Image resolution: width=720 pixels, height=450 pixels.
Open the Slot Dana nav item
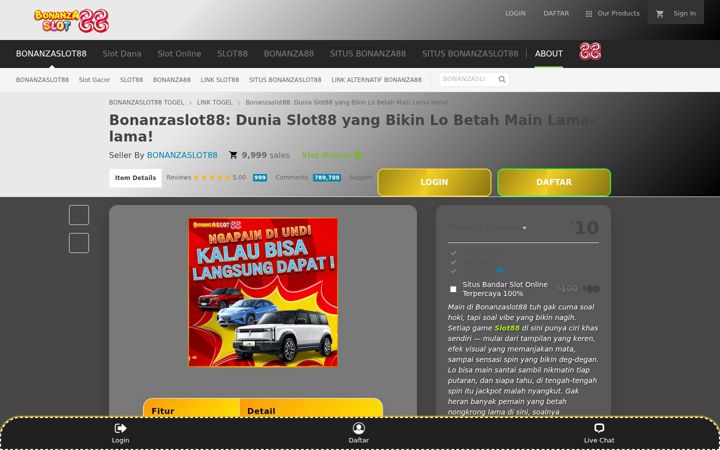122,54
